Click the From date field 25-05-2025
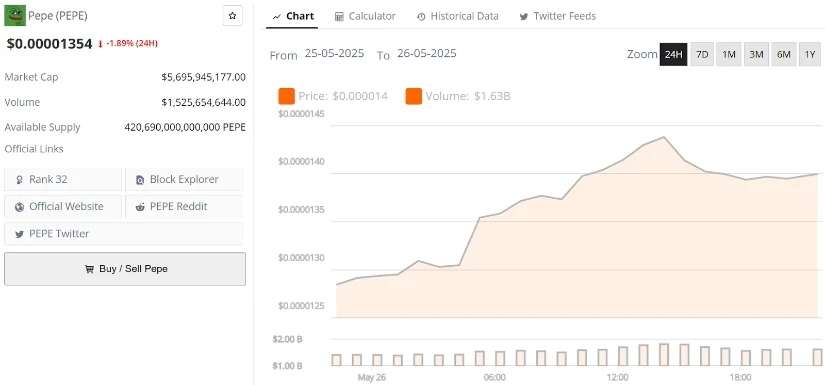The width and height of the screenshot is (825, 385). coord(334,54)
